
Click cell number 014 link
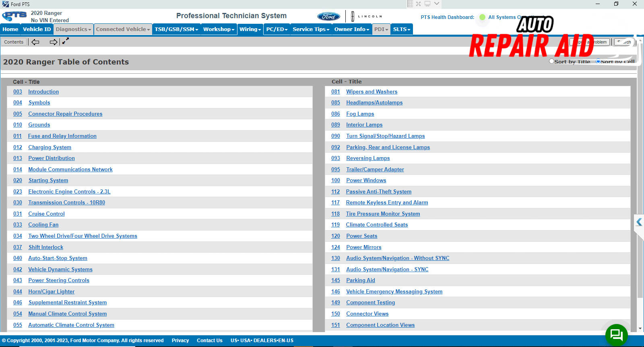(x=18, y=170)
